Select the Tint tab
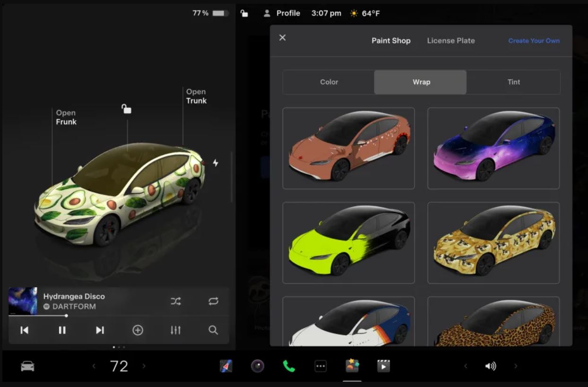Image resolution: width=588 pixels, height=387 pixels. (x=513, y=82)
